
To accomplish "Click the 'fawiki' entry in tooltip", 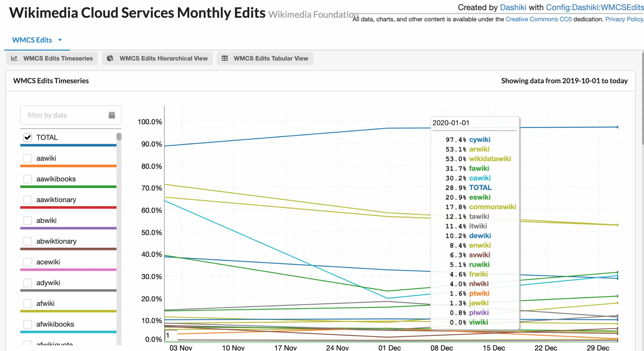I will [x=479, y=168].
